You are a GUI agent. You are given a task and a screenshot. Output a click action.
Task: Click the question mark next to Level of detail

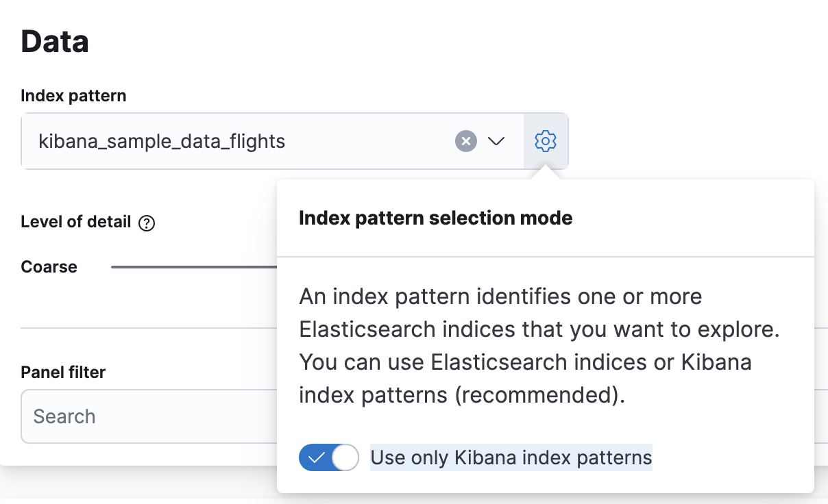click(146, 222)
